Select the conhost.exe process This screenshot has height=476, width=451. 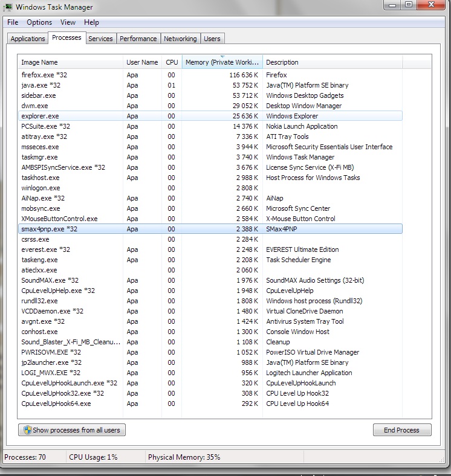(x=210, y=332)
